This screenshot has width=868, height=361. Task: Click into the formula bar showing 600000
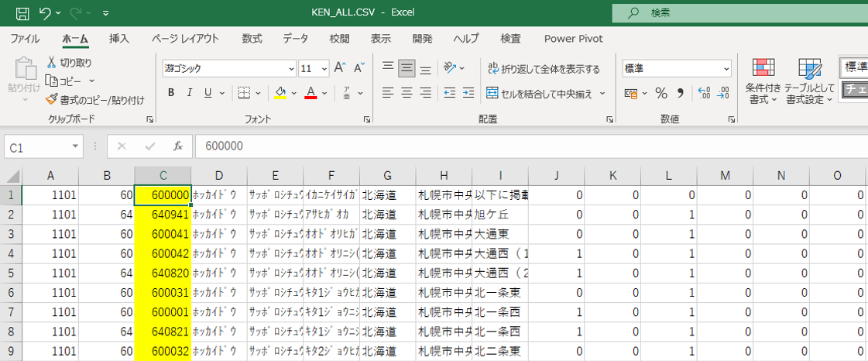[x=527, y=146]
